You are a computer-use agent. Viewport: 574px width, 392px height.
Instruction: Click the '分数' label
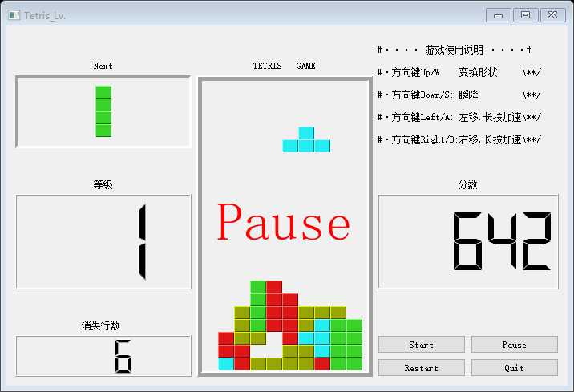pyautogui.click(x=468, y=184)
